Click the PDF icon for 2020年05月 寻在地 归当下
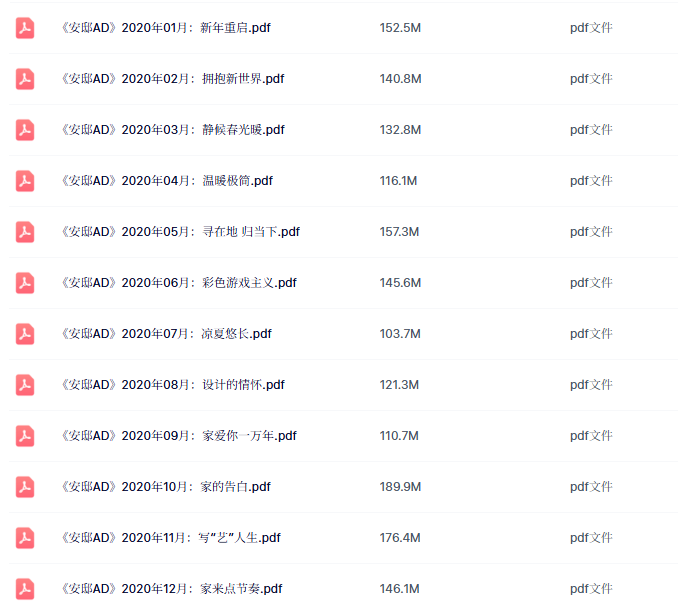 pos(25,232)
